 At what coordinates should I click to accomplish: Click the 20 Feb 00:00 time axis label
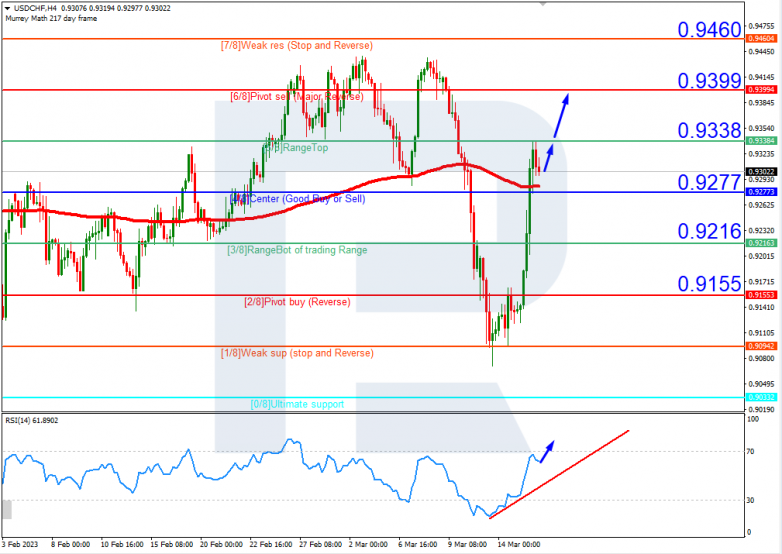[221, 544]
